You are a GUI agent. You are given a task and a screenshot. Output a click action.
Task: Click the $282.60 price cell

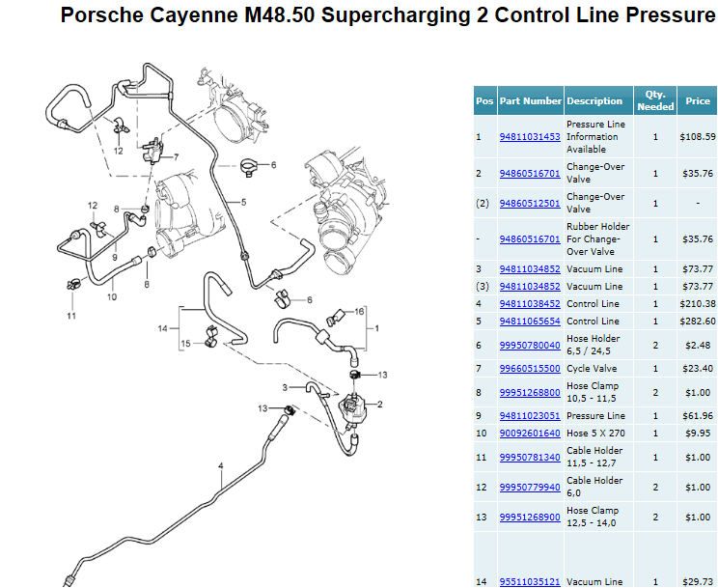698,322
